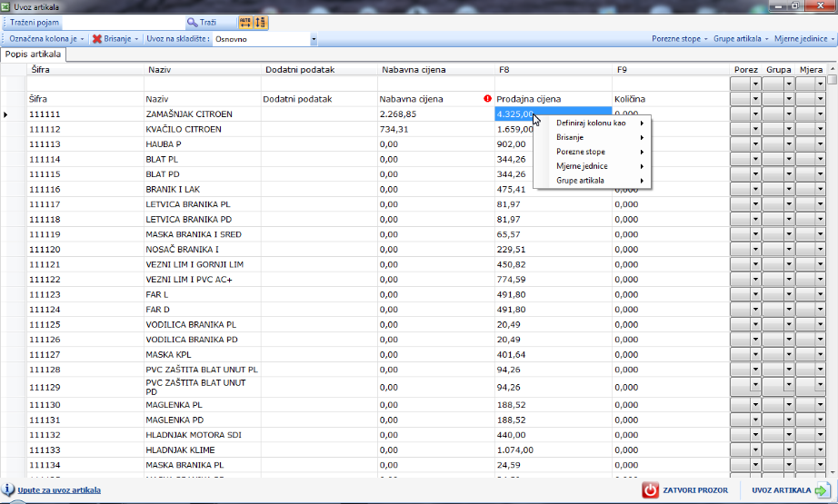838x504 pixels.
Task: Select cell ZAMAŠNJAK CITROEN
Action: (202, 114)
